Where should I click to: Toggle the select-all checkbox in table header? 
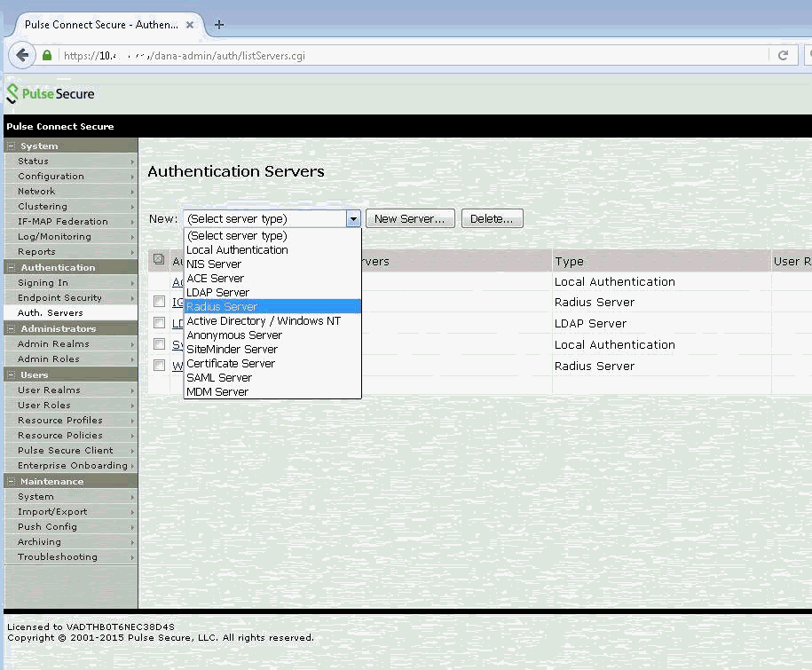[x=159, y=260]
